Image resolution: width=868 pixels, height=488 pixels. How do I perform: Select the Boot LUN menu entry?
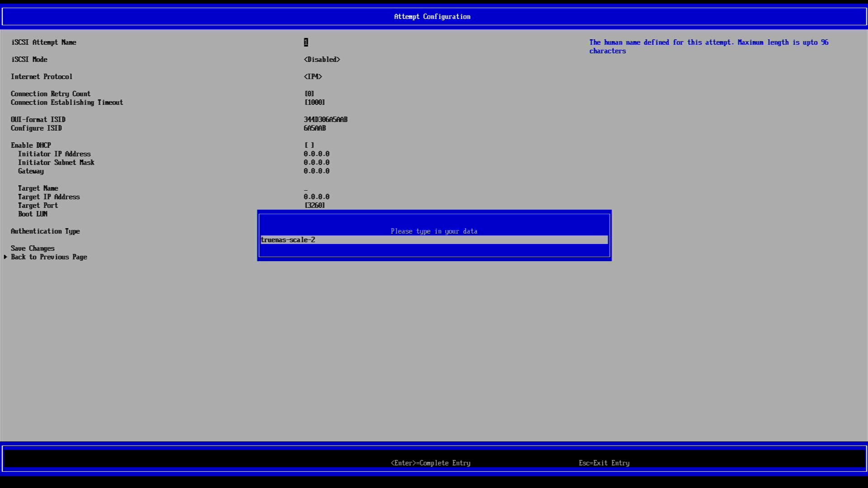[x=33, y=214]
